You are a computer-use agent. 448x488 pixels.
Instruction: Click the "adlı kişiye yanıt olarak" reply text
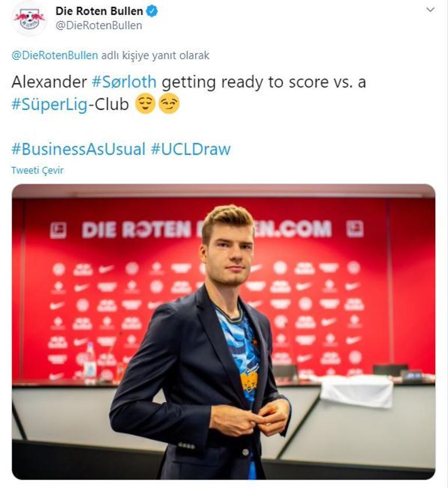[155, 55]
